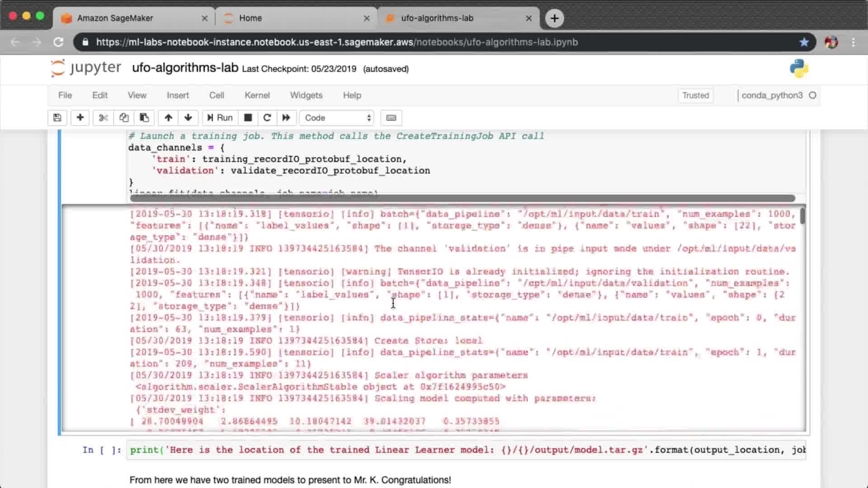Interrupt the kernel with stop icon

point(248,118)
